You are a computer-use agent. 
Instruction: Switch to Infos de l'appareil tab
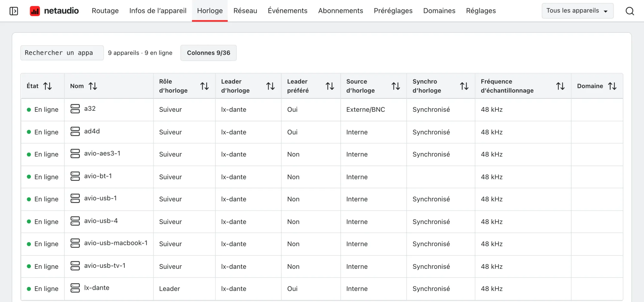(x=158, y=11)
